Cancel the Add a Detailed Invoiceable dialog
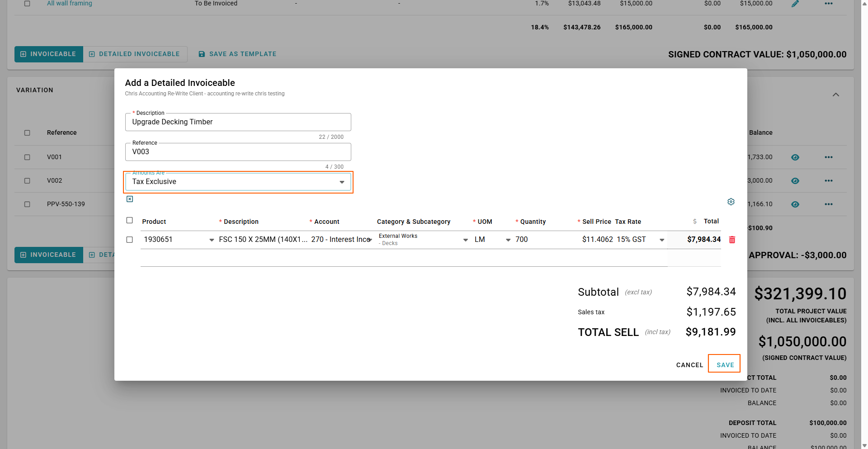This screenshot has height=449, width=868. point(689,365)
